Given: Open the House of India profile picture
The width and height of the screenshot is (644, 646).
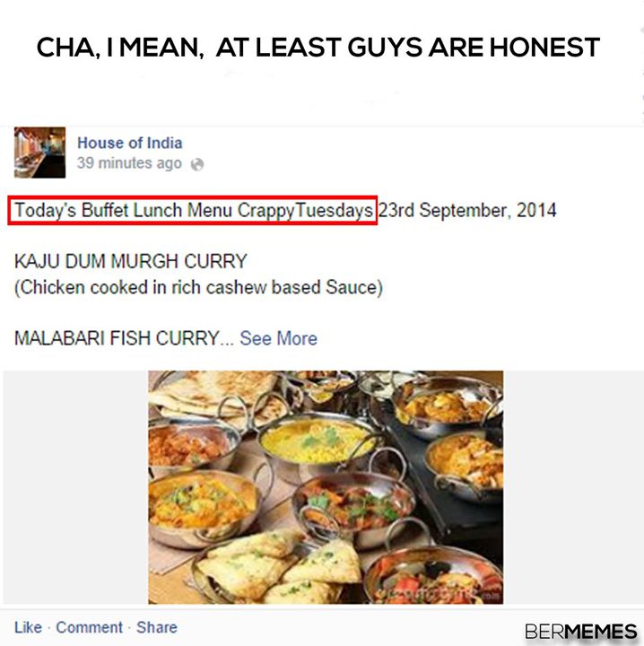Looking at the screenshot, I should click(39, 153).
